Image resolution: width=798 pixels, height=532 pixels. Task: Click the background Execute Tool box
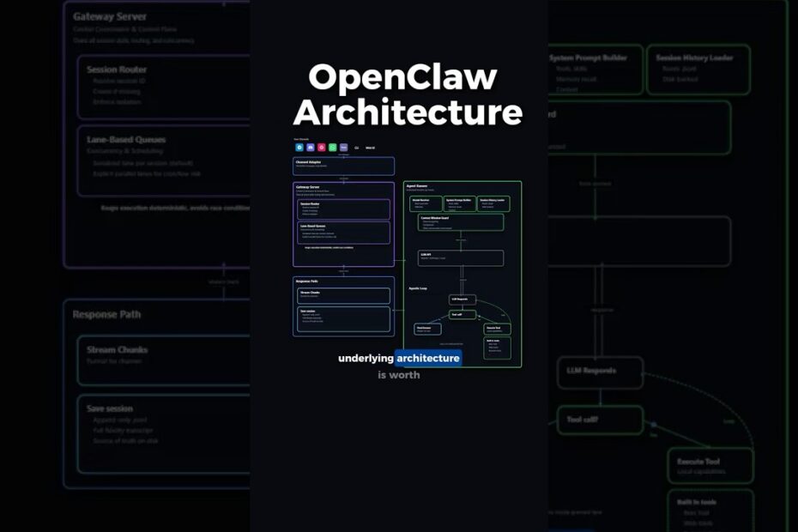[x=710, y=466]
